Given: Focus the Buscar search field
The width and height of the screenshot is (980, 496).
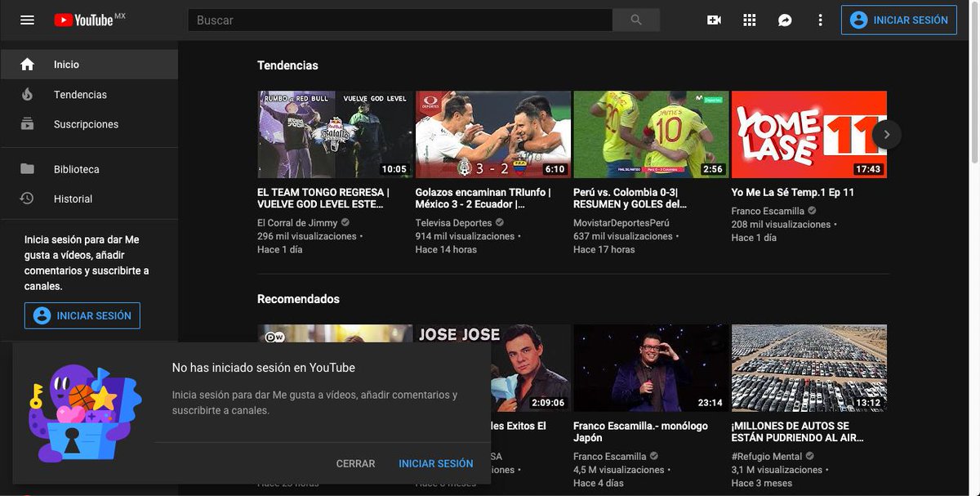Looking at the screenshot, I should (400, 20).
